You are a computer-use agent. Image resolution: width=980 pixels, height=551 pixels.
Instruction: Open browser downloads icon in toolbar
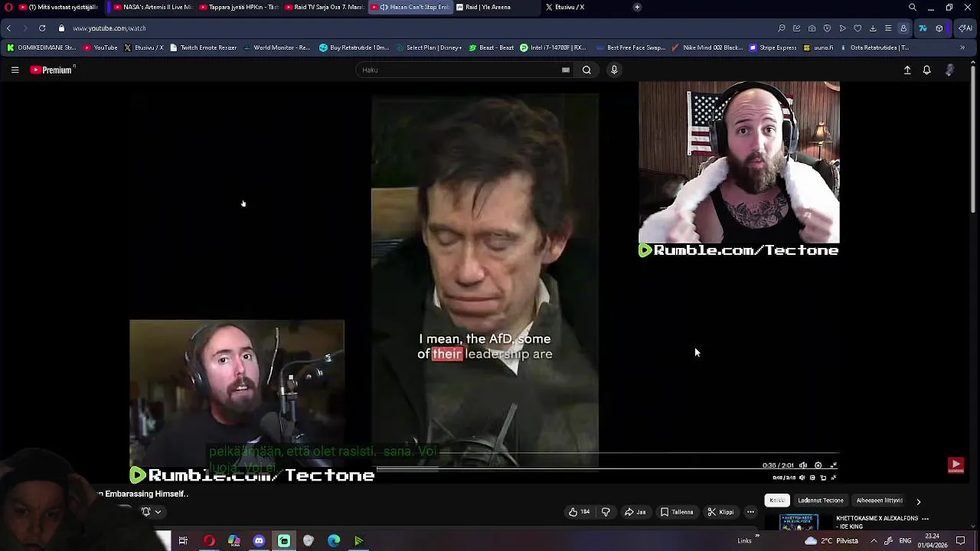873,28
